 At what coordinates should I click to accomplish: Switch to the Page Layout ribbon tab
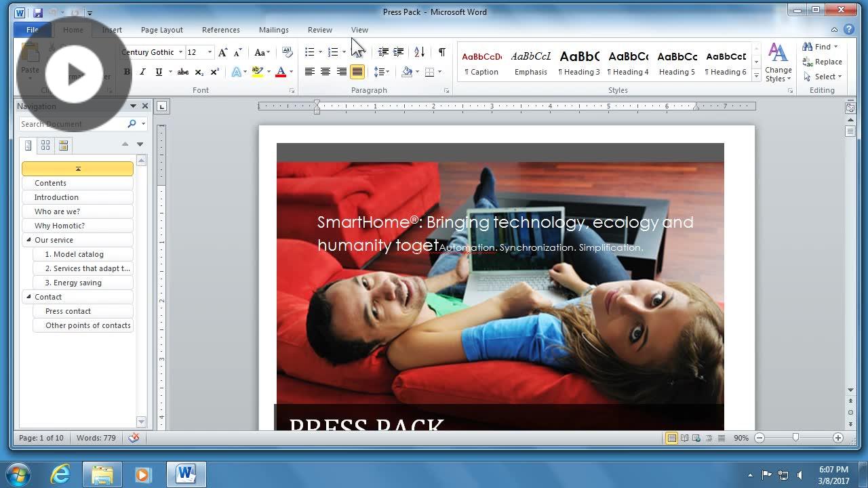[161, 30]
